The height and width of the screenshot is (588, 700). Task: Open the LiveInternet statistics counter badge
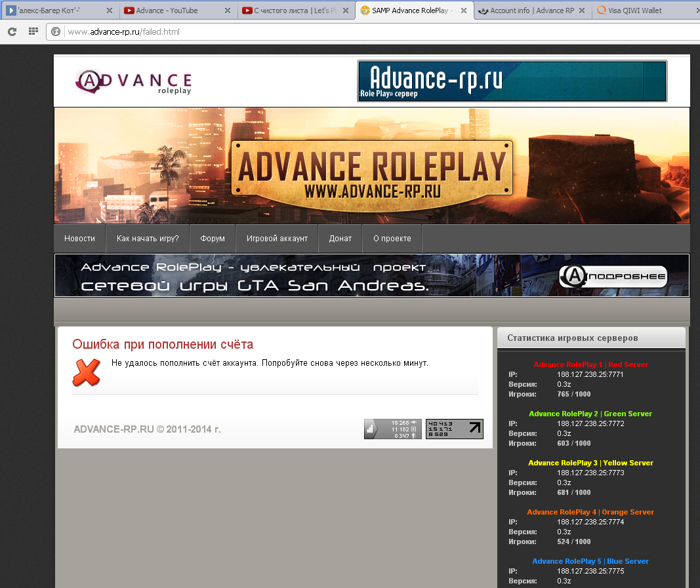coord(392,429)
